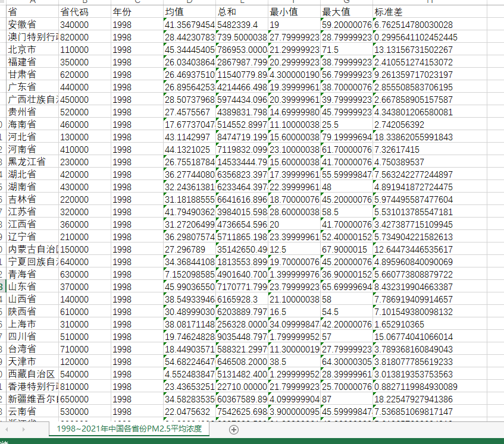Select header cell 省
The height and width of the screenshot is (444, 504).
pos(33,12)
